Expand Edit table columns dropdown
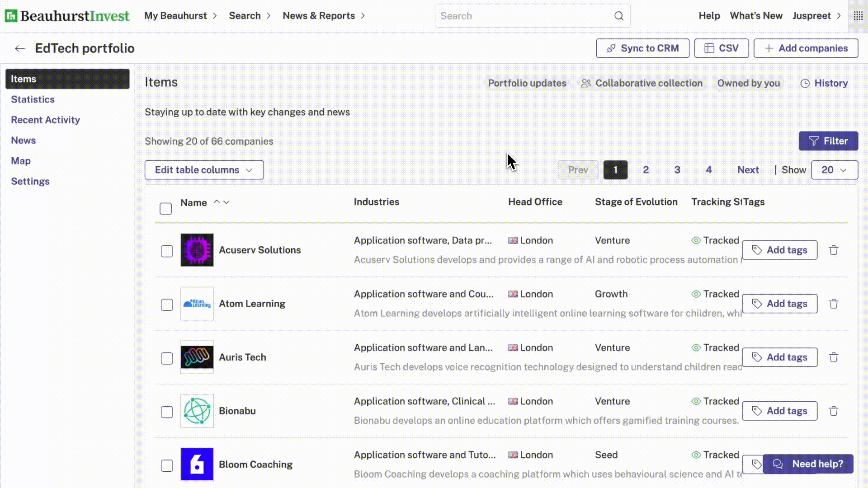868x488 pixels. pyautogui.click(x=204, y=170)
